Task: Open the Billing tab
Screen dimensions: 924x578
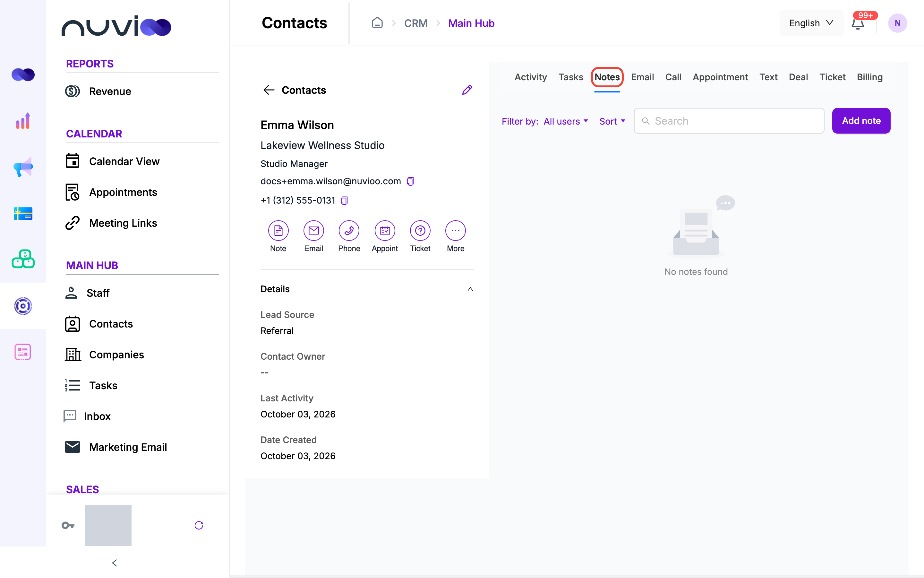Action: click(869, 77)
